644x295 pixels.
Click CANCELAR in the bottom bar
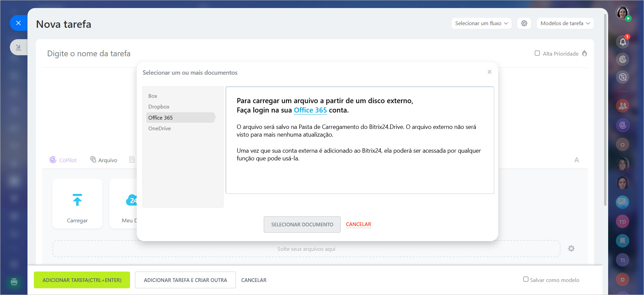click(254, 280)
